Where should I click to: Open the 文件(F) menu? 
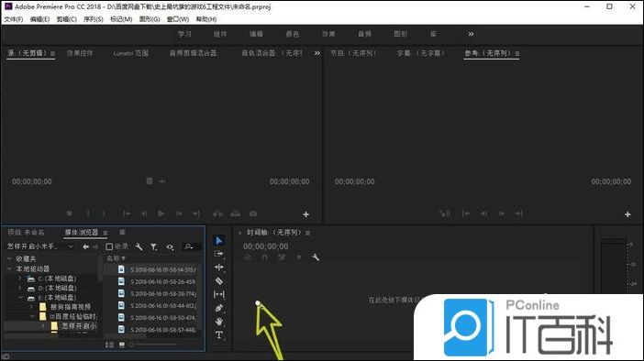pyautogui.click(x=14, y=19)
